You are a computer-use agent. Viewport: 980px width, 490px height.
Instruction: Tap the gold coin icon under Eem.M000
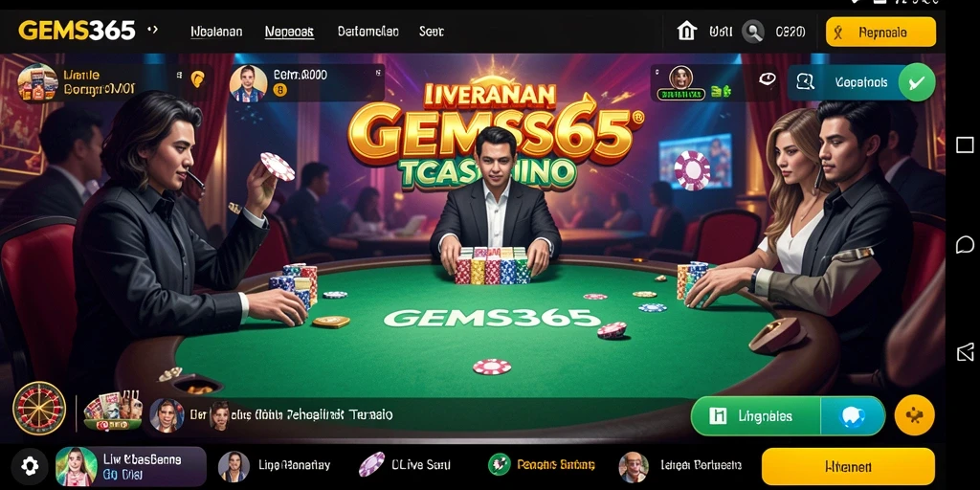(280, 91)
